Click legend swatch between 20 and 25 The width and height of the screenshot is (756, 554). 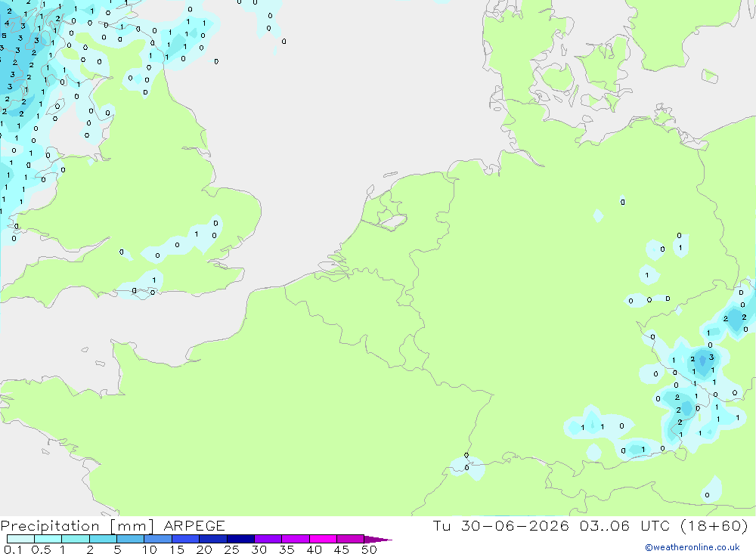(213, 539)
